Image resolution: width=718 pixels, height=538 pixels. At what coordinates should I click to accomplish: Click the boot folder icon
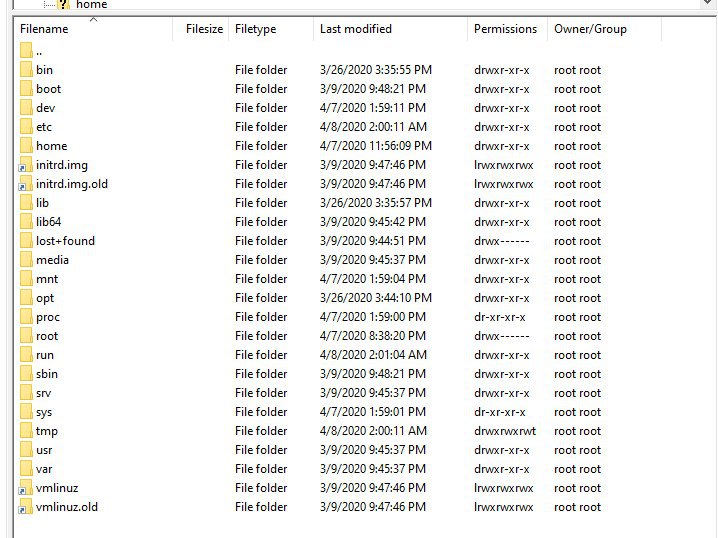pos(26,89)
